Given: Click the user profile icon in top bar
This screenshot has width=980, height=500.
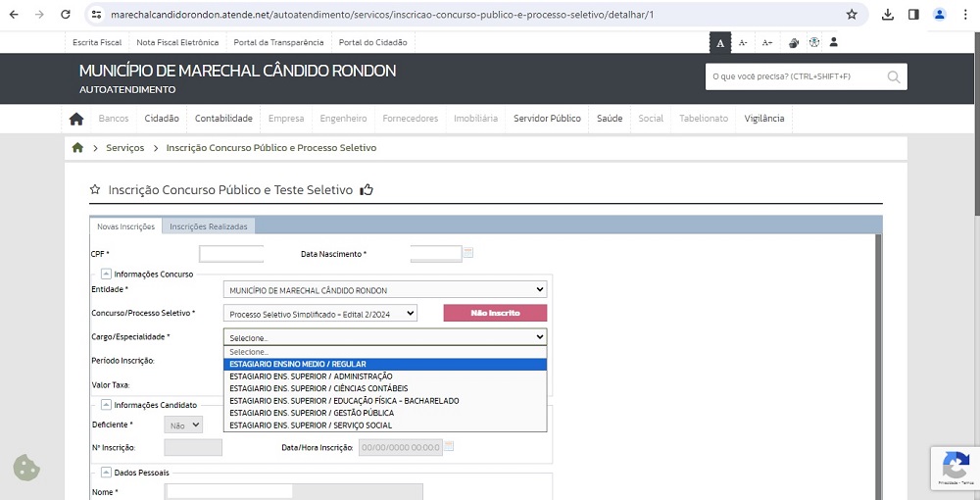Looking at the screenshot, I should coord(834,43).
